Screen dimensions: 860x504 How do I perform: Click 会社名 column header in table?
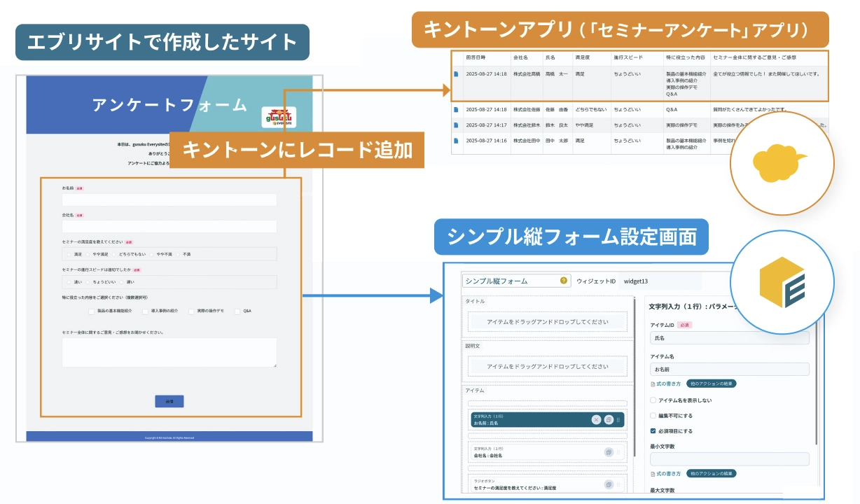tap(520, 57)
